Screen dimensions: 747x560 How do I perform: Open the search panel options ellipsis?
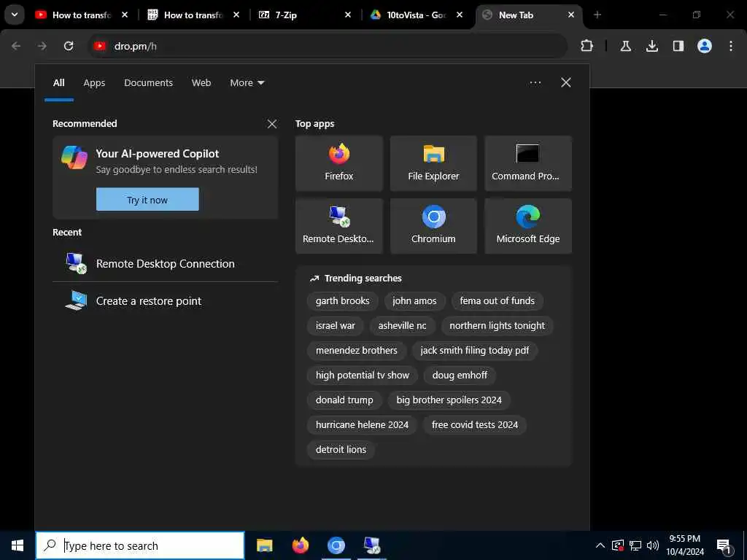point(535,82)
